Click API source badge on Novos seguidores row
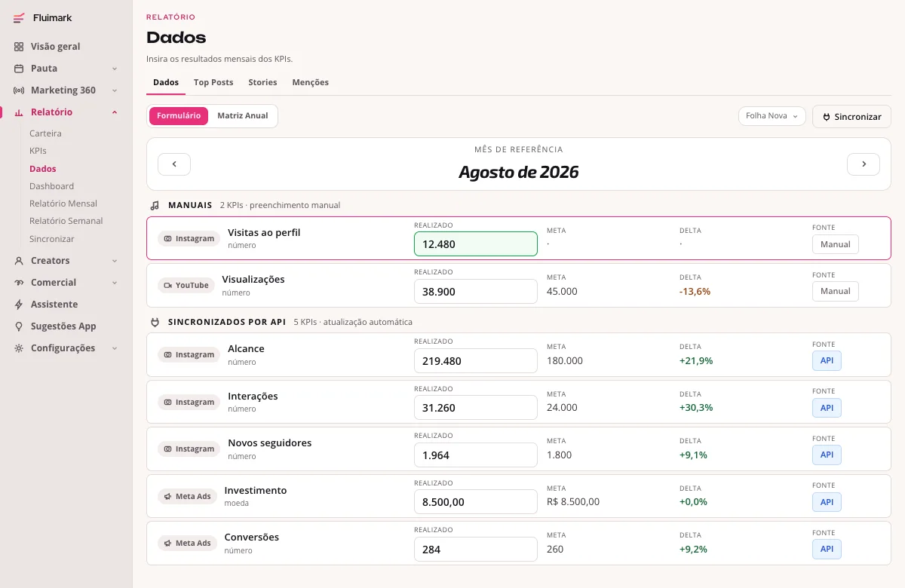 click(x=827, y=455)
